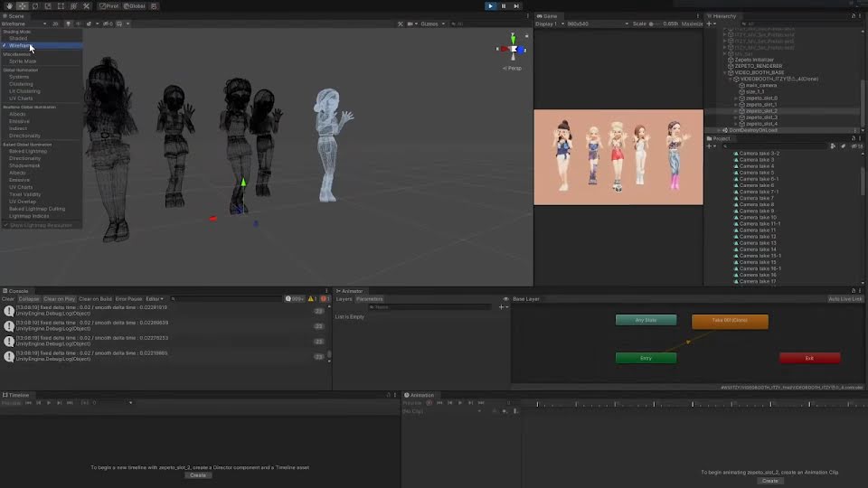Select Camera take 10 in Project list
868x488 pixels.
[758, 217]
